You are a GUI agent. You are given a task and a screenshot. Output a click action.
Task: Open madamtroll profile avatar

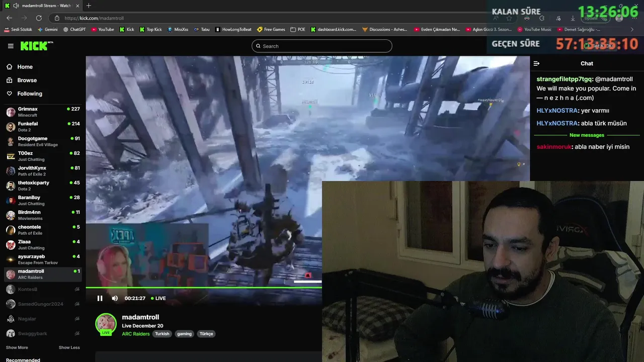point(106,324)
